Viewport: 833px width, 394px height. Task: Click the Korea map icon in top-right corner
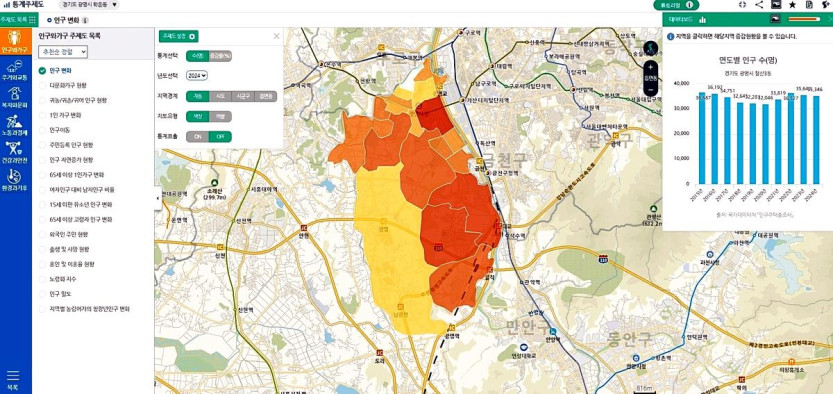826,4
